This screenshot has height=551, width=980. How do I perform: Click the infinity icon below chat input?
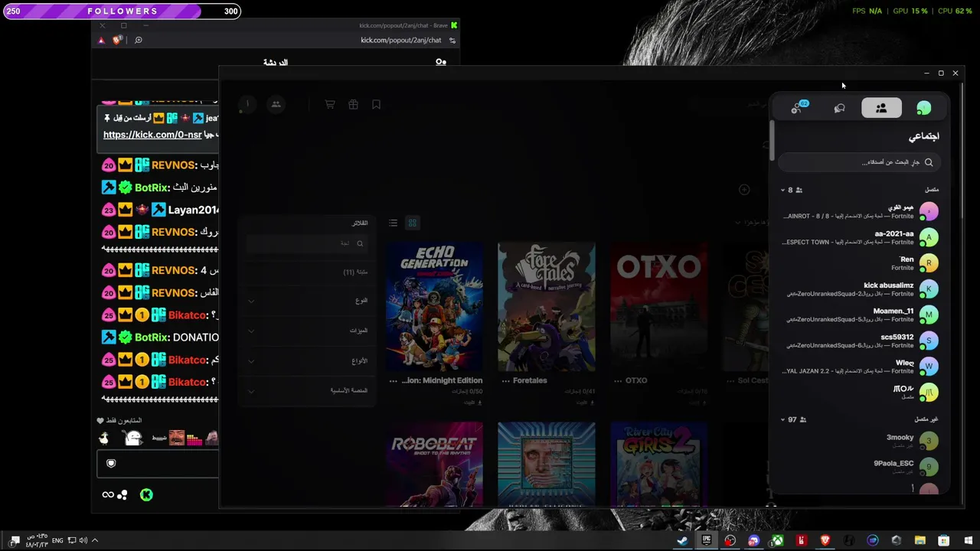point(108,495)
